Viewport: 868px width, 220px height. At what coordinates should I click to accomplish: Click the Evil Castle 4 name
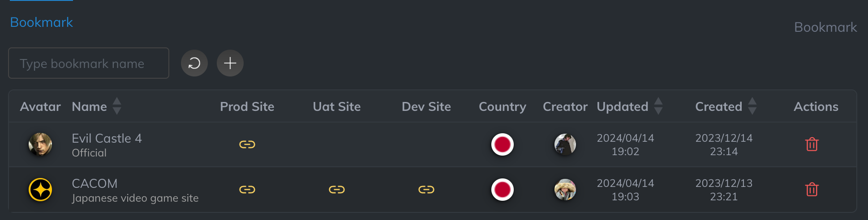(x=107, y=139)
